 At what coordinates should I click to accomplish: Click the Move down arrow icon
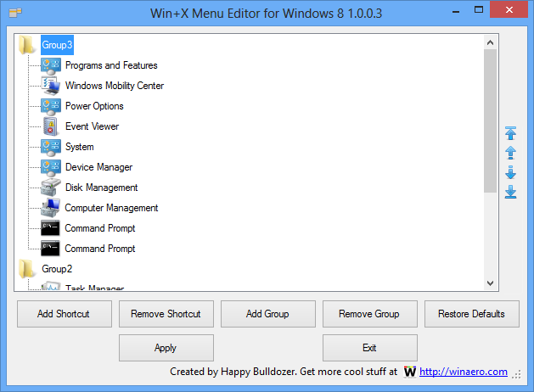tap(510, 172)
